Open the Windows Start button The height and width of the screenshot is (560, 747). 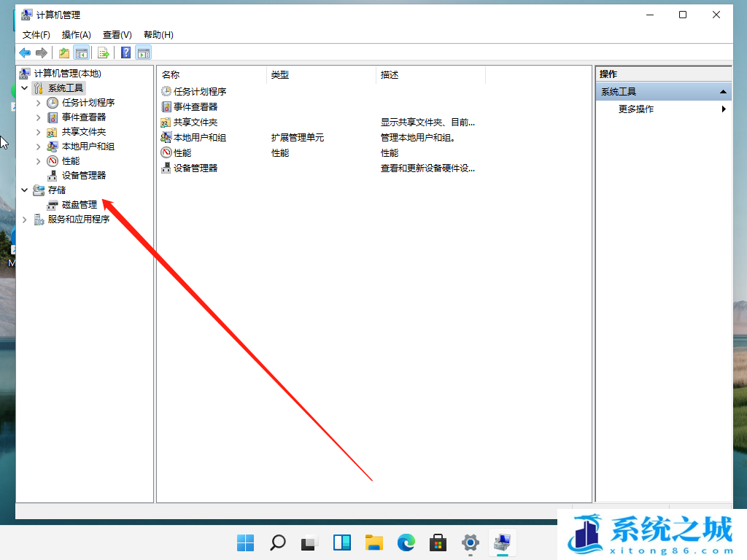point(245,542)
